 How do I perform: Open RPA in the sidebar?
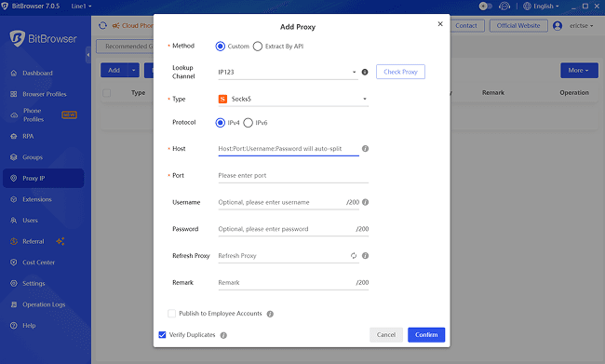[x=43, y=136]
